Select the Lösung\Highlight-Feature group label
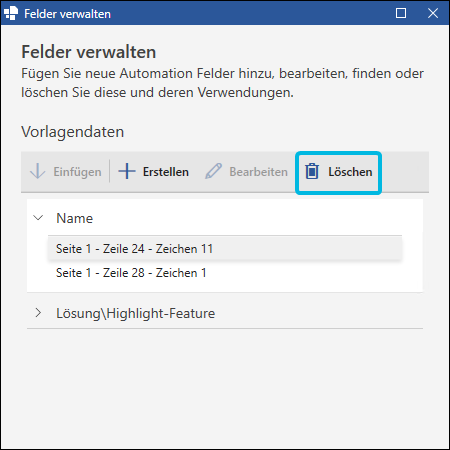This screenshot has width=450, height=450. pos(135,314)
